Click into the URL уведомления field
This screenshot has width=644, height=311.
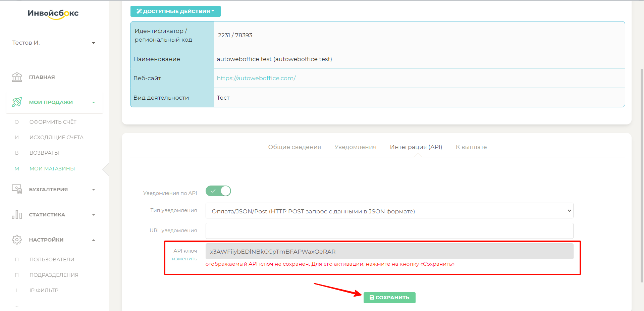point(389,231)
